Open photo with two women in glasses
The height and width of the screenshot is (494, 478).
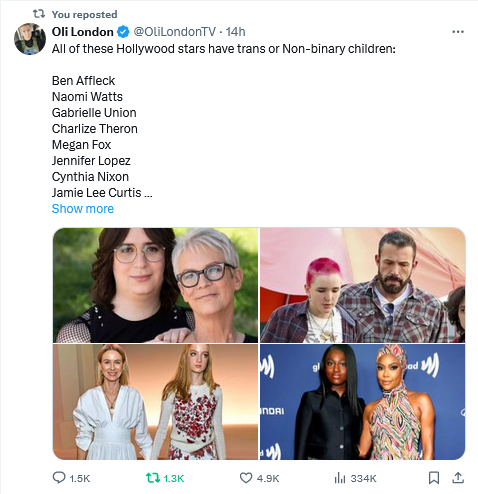point(155,285)
